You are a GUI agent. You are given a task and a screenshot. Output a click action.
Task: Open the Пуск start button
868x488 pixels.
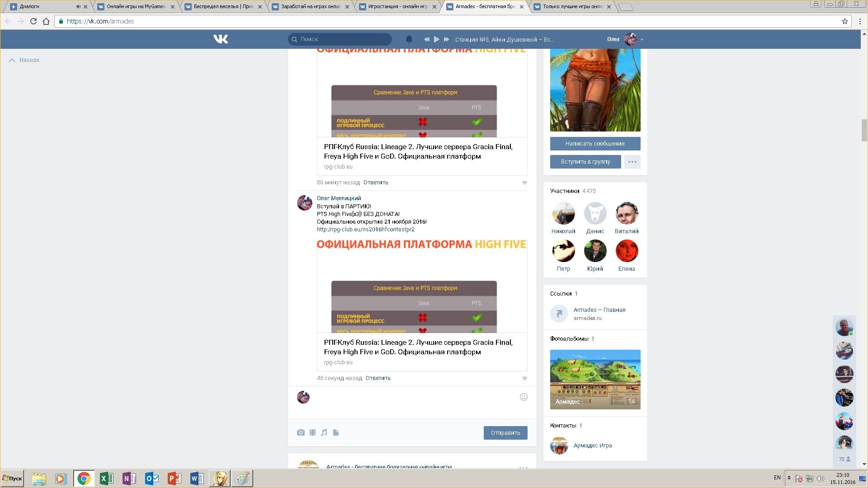click(x=12, y=479)
